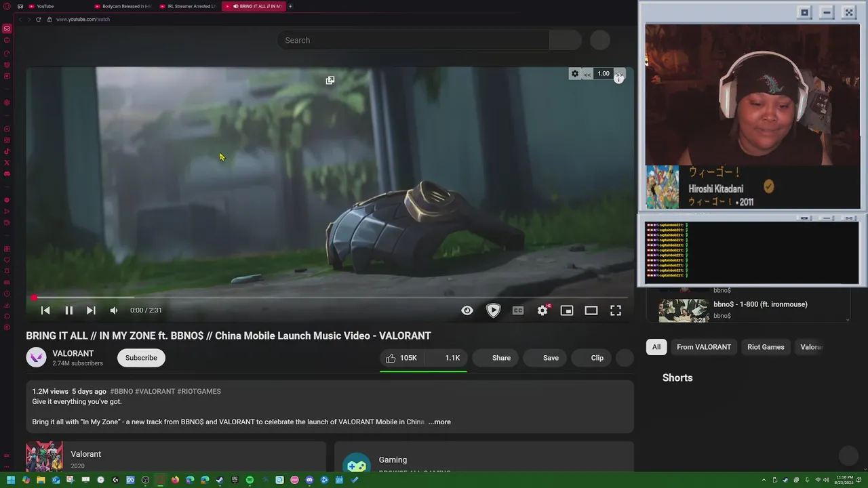
Task: Enter fullscreen on the video
Action: click(616, 310)
